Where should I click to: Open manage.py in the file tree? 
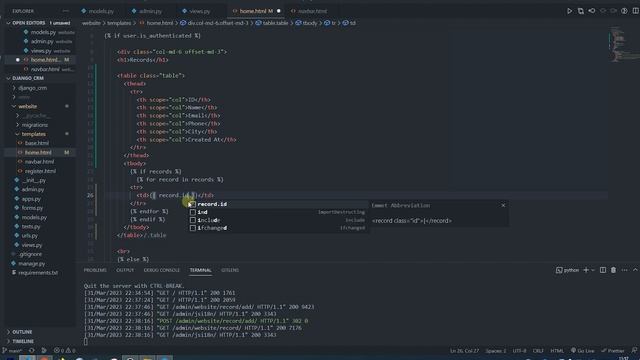pos(31,263)
